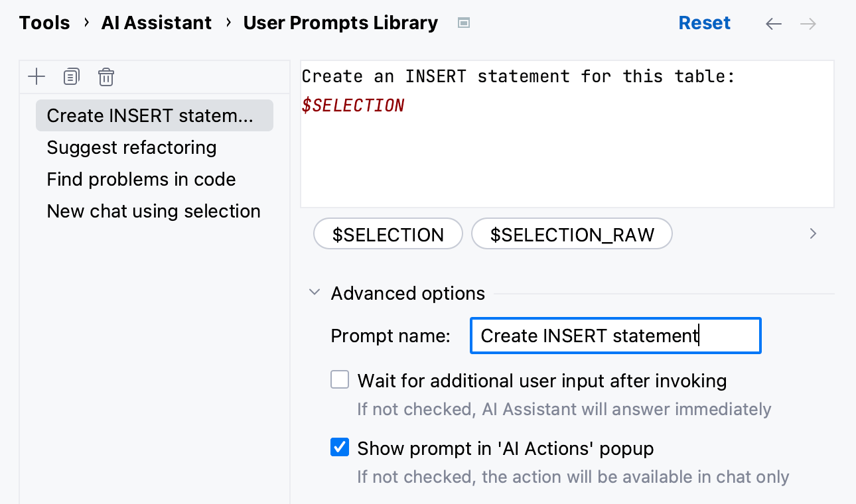Select the New chat using selection prompt

(155, 211)
